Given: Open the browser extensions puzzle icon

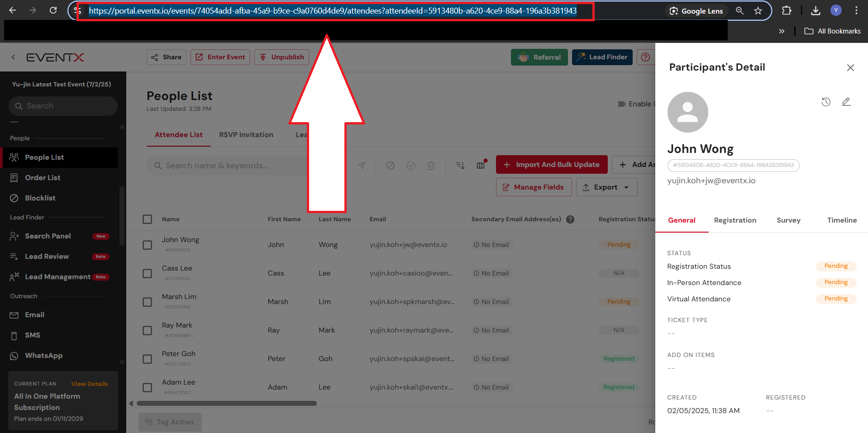Looking at the screenshot, I should [787, 10].
